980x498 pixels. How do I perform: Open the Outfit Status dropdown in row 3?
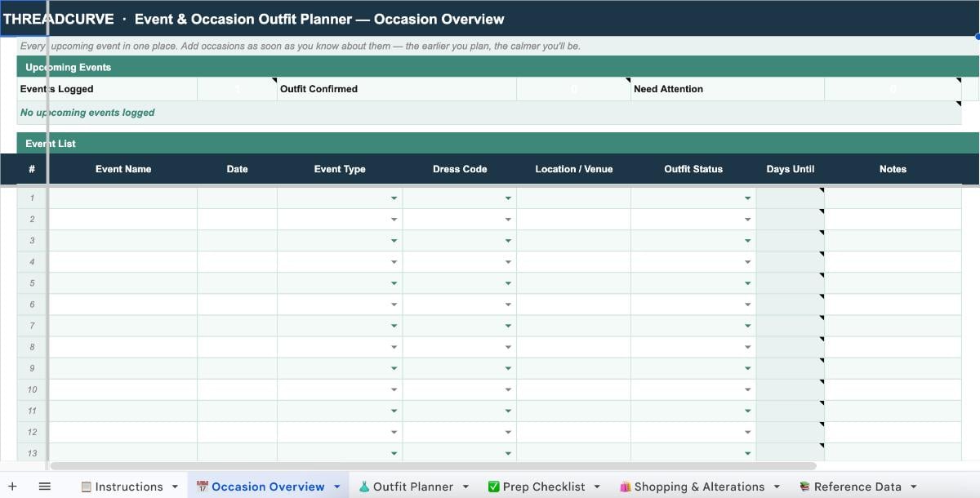click(746, 240)
